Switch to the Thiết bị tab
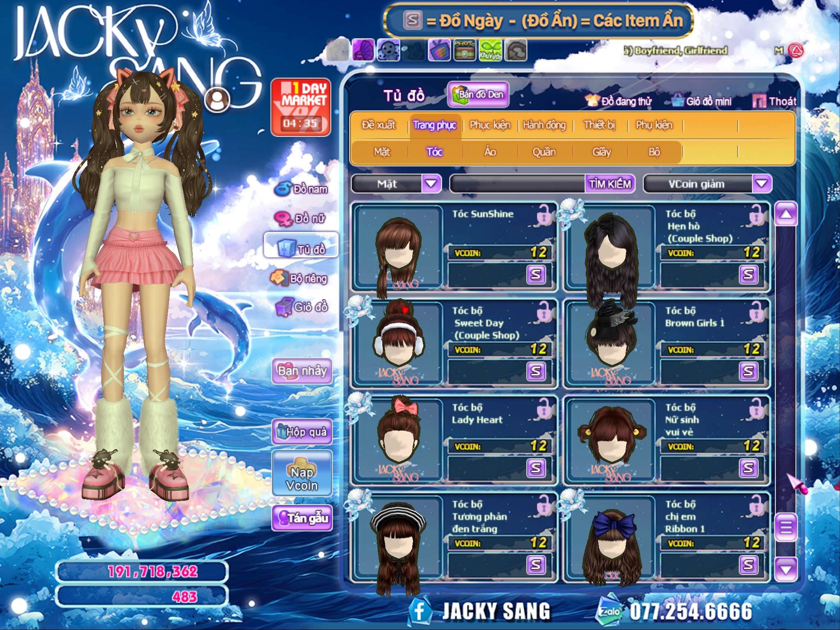This screenshot has height=630, width=840. click(599, 125)
